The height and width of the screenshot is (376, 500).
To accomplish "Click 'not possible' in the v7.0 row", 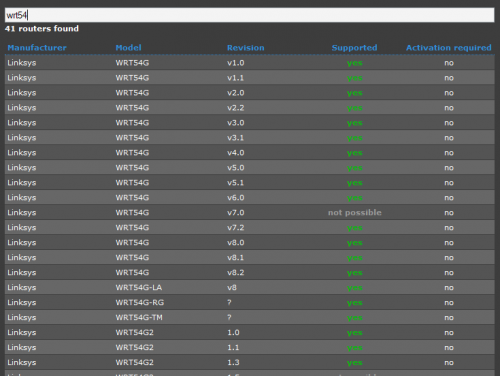I will (x=355, y=213).
